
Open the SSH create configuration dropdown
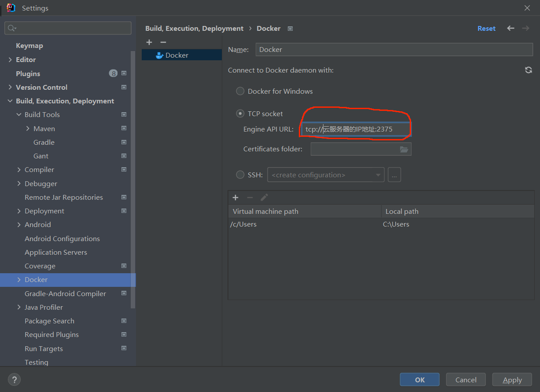coord(326,175)
